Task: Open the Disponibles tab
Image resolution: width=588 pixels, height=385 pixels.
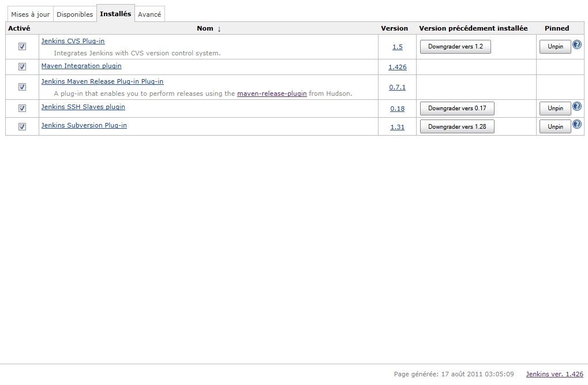Action: tap(74, 14)
